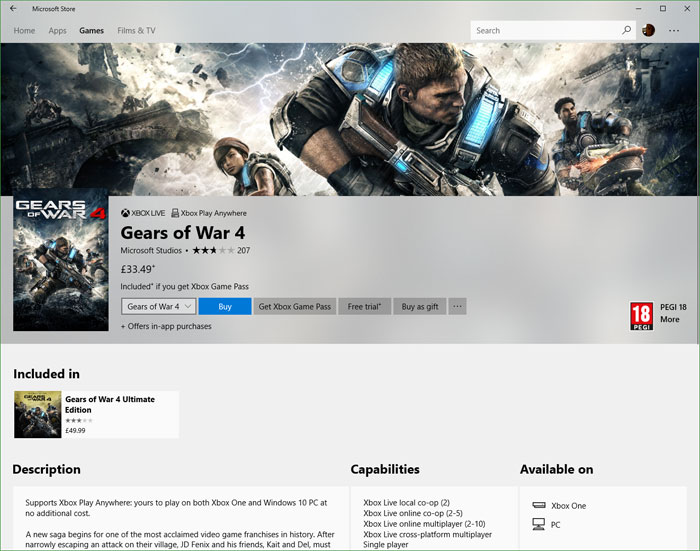Maximize the Microsoft Store window
Screen dimensions: 700x551
click(663, 8)
